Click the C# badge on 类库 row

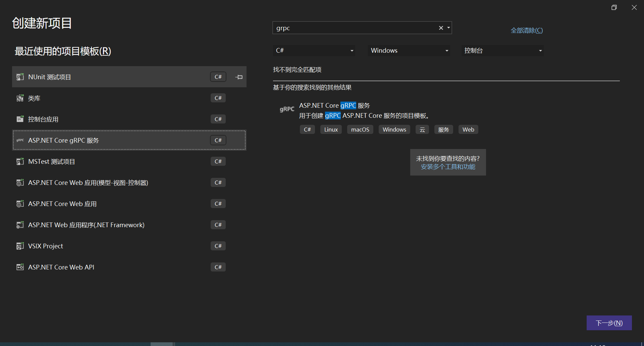[x=218, y=98]
